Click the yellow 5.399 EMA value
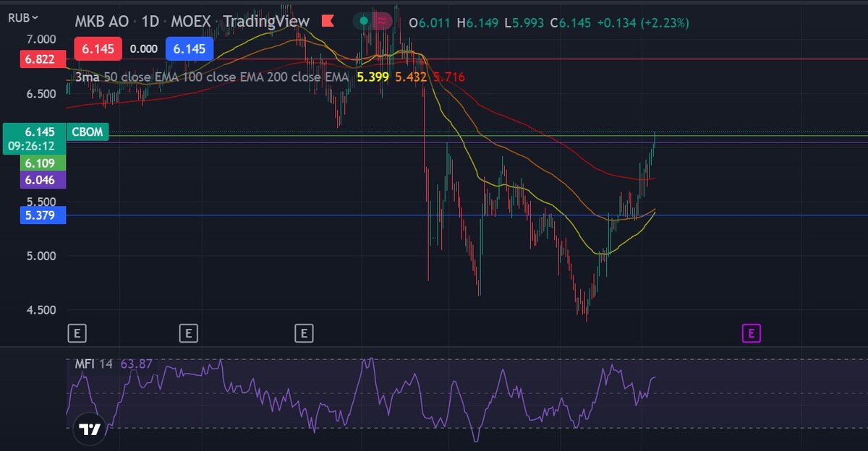Viewport: 868px width, 451px height. click(374, 77)
